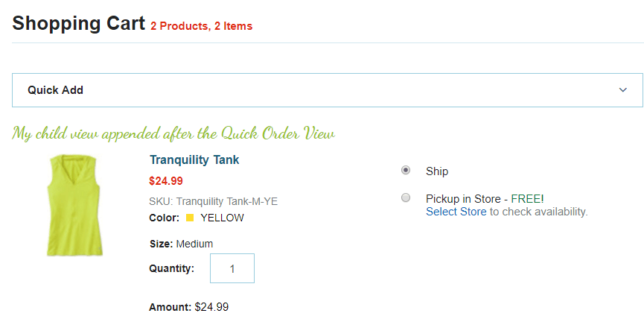The image size is (644, 316).
Task: Click the Size: Medium label
Action: point(181,244)
